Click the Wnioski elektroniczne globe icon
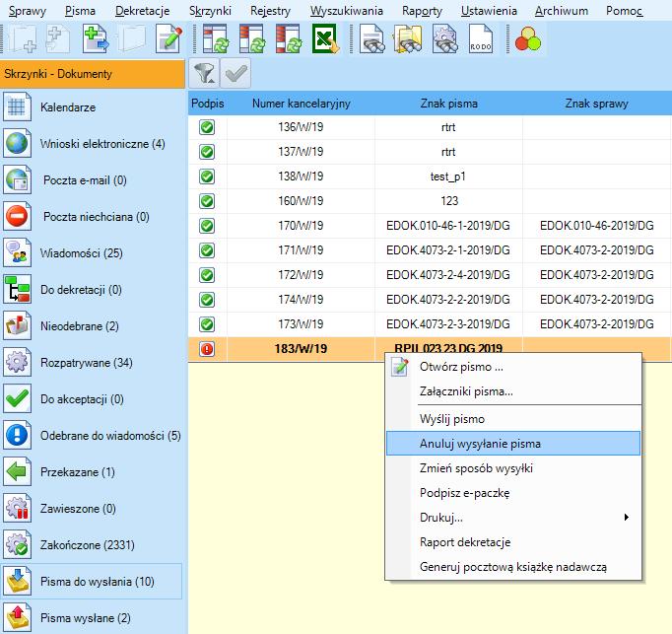The height and width of the screenshot is (634, 672). (17, 143)
